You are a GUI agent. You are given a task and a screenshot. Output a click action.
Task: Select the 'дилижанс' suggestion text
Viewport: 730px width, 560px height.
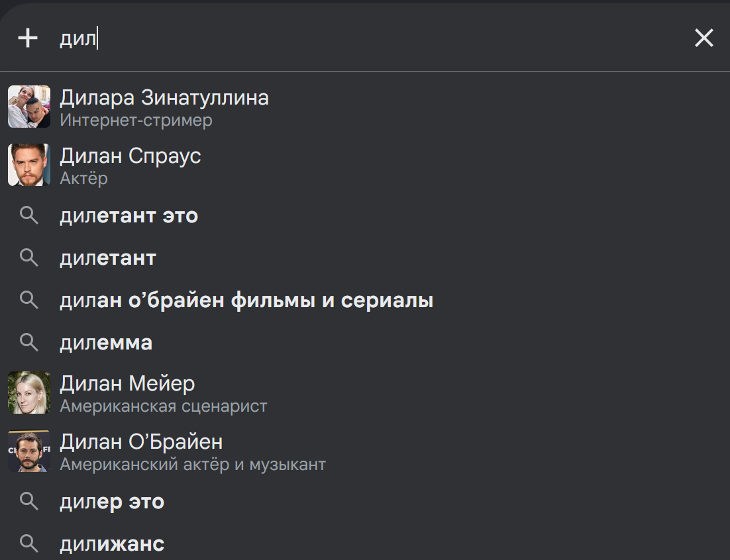point(112,543)
